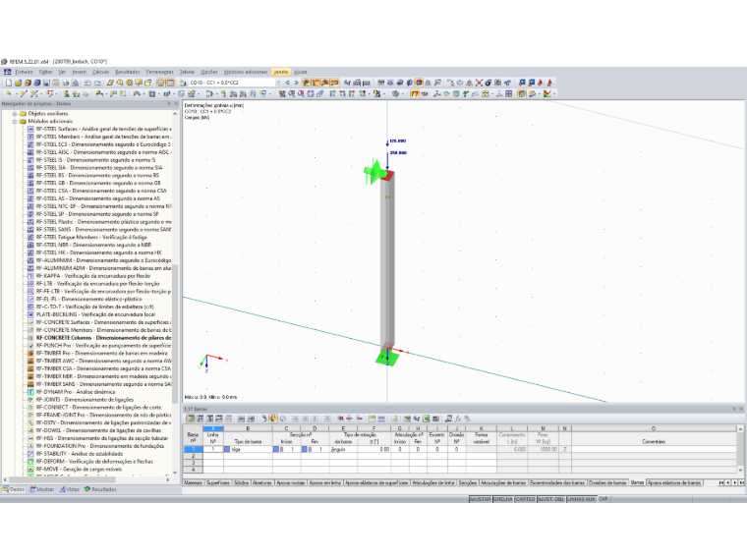Click table scroll down arrow
The image size is (747, 560).
740,470
